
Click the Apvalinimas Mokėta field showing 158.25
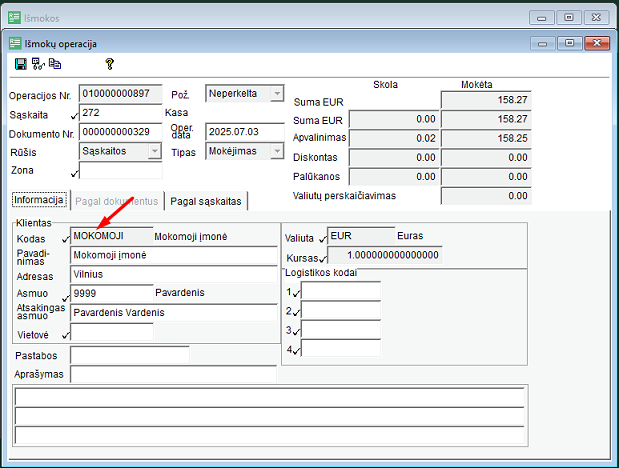[486, 139]
